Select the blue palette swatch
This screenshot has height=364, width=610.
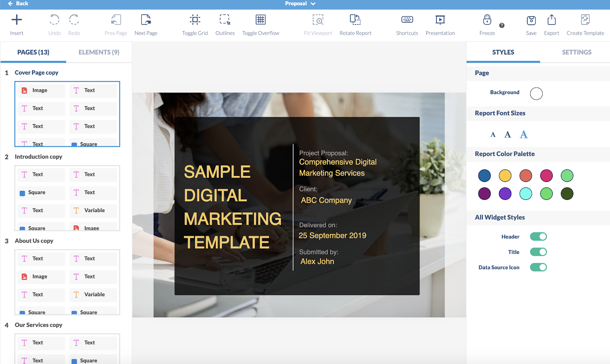coord(484,176)
